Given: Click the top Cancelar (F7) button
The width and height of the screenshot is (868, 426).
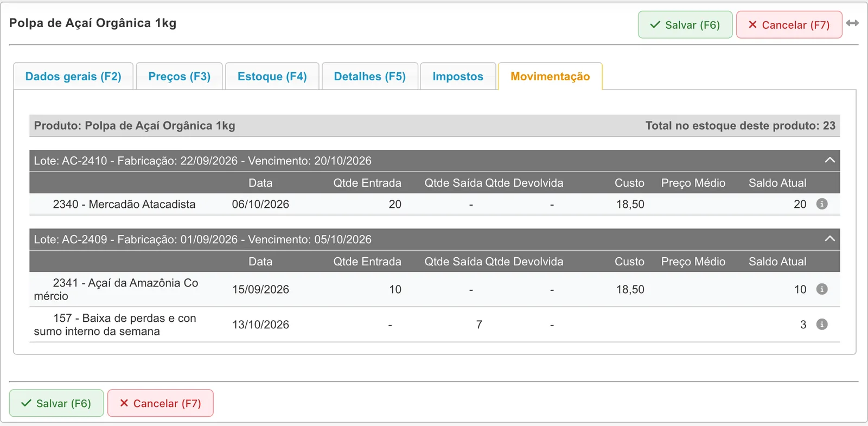Looking at the screenshot, I should 789,25.
